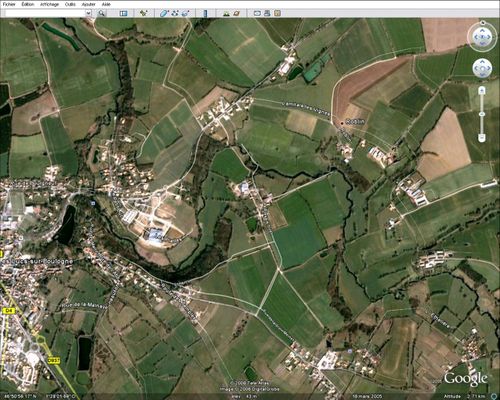Tilt view down with look joystick arrow
500x400 pixels.
coord(482,44)
